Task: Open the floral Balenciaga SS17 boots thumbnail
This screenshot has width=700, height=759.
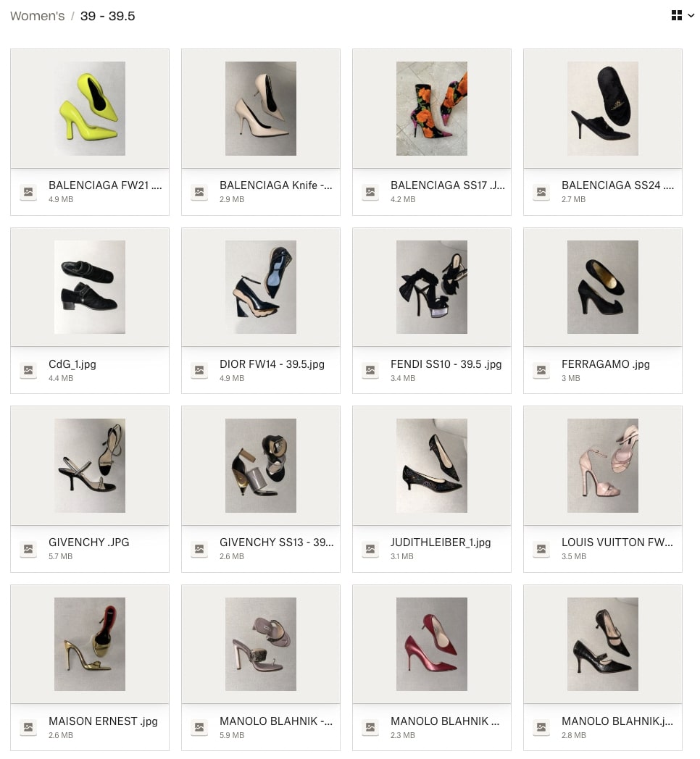Action: click(432, 109)
